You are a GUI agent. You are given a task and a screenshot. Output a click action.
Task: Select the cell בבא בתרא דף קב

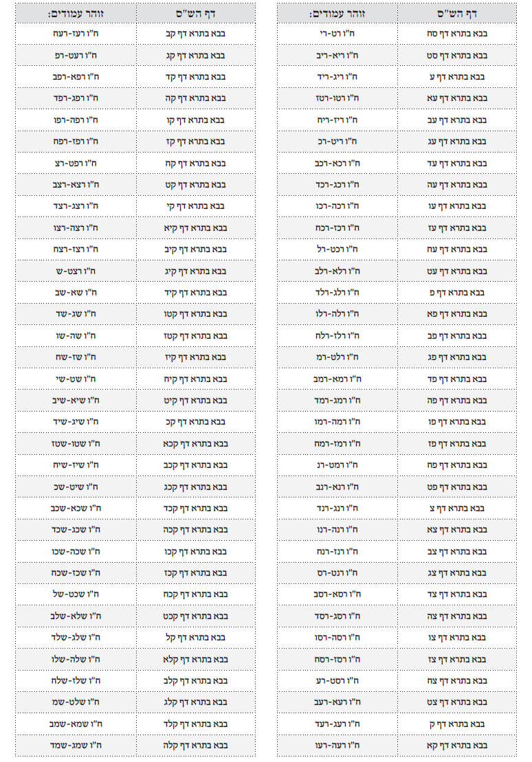[x=195, y=34]
